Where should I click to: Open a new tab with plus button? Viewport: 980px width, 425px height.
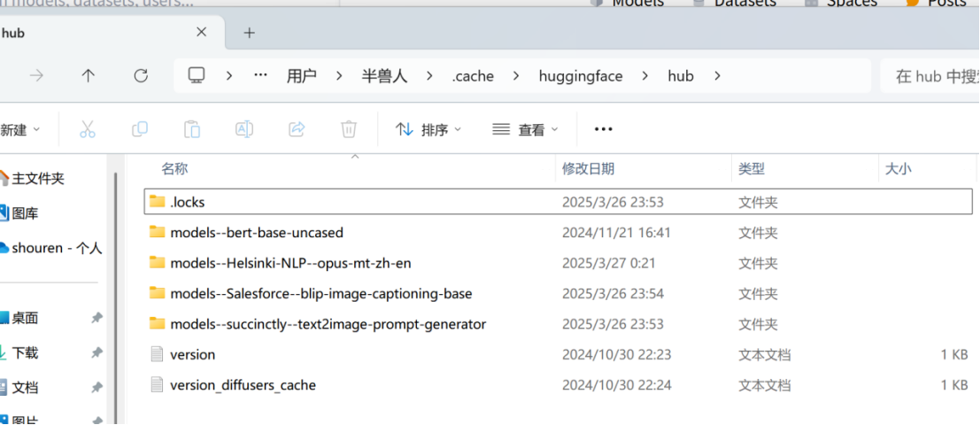[249, 33]
